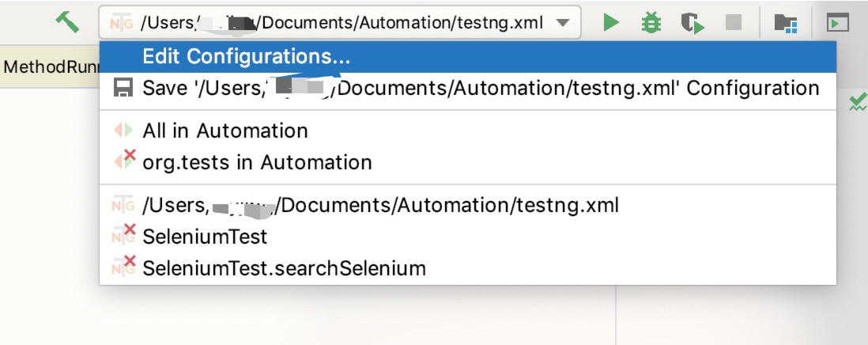Screen dimensions: 868x345
Task: Click the grey Stop square icon
Action: [734, 23]
